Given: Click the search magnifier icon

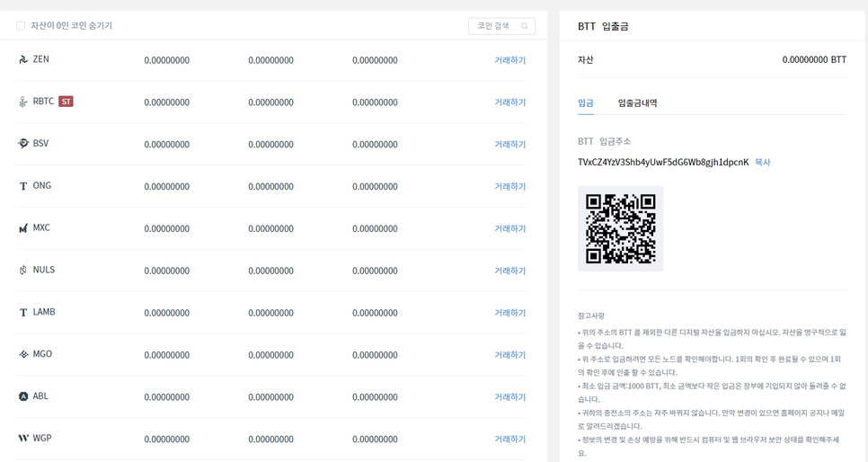Looking at the screenshot, I should pos(524,26).
